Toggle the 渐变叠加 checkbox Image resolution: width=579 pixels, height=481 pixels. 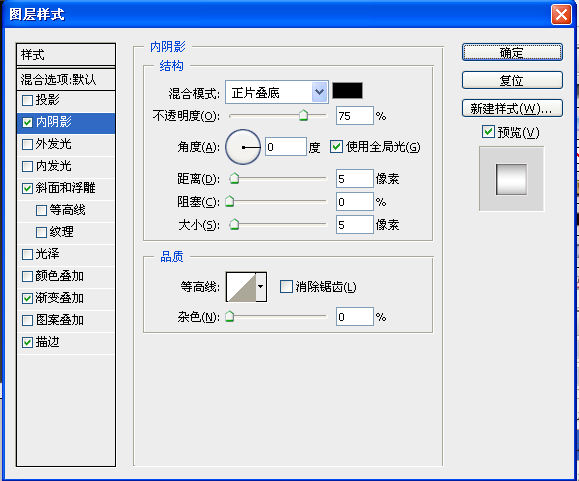click(27, 298)
